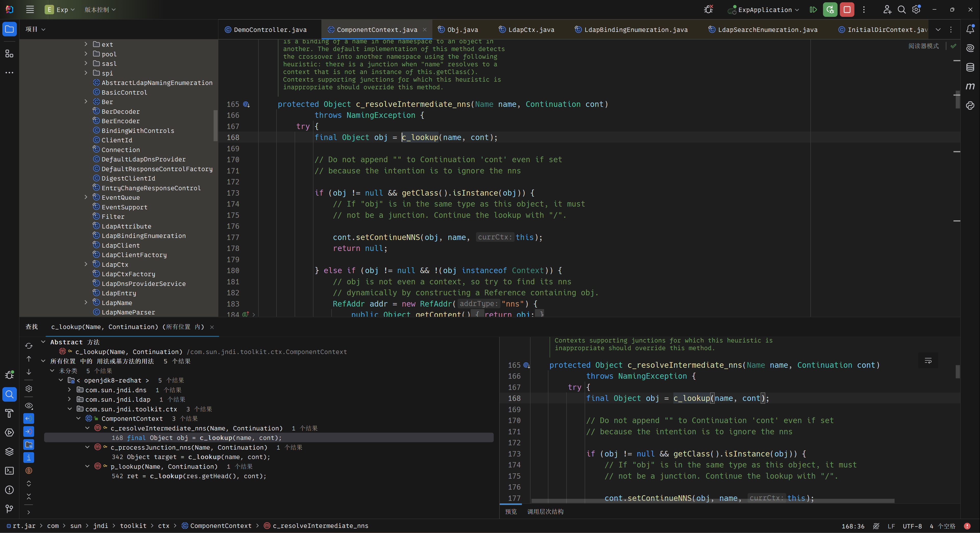Open the Maven tool window

tap(970, 86)
